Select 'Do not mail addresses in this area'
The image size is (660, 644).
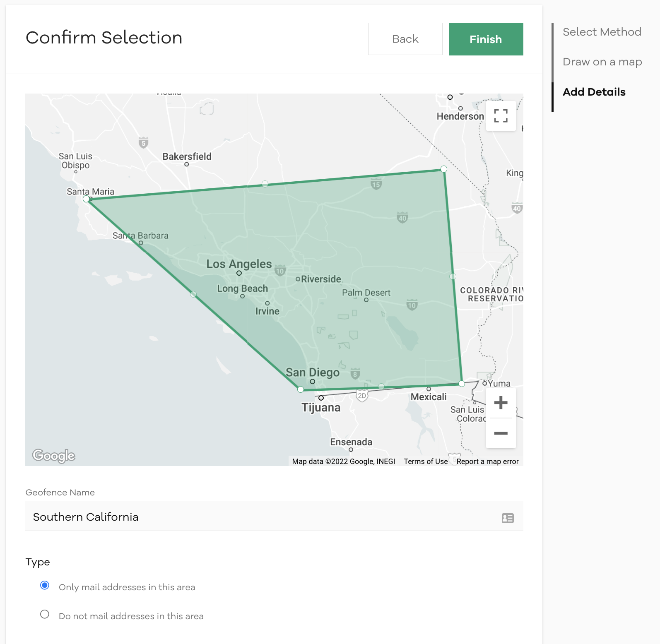pyautogui.click(x=45, y=614)
